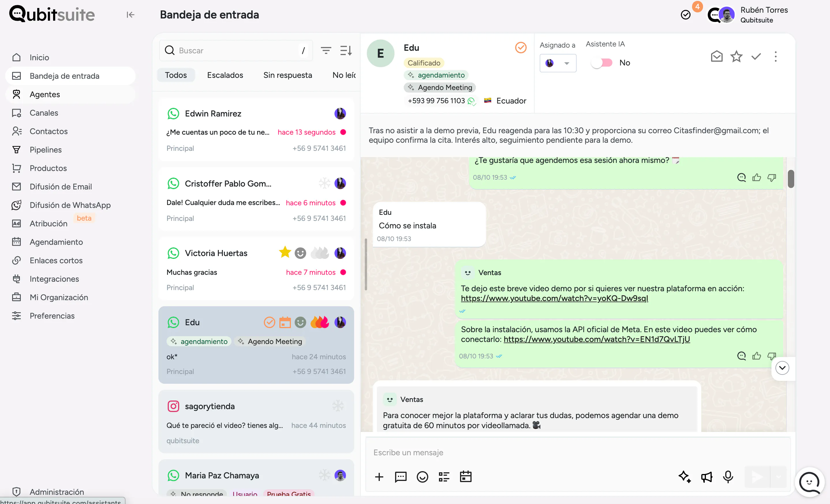830x504 pixels.
Task: Collapse the left sidebar arrow icon
Action: (x=130, y=15)
